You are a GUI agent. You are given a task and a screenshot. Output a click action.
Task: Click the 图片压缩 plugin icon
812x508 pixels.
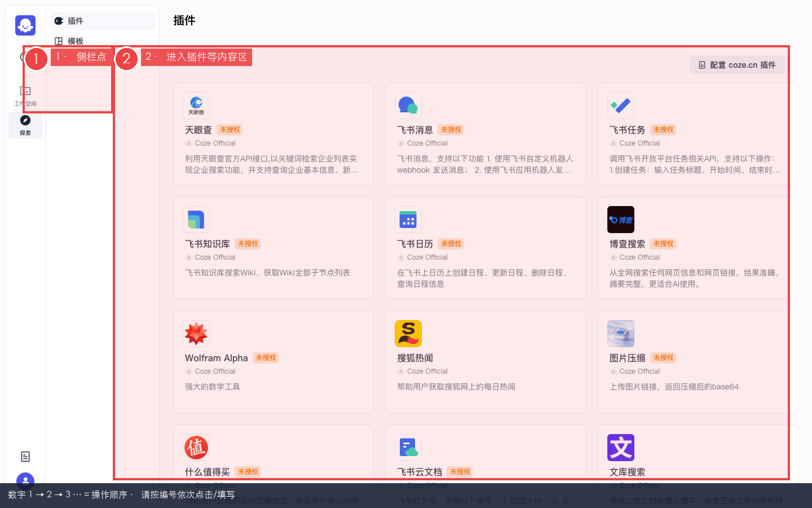pyautogui.click(x=621, y=334)
